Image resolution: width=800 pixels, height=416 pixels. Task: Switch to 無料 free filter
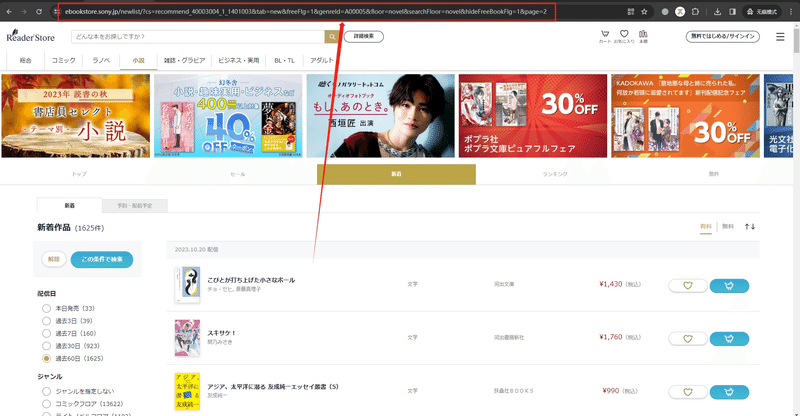tap(728, 226)
